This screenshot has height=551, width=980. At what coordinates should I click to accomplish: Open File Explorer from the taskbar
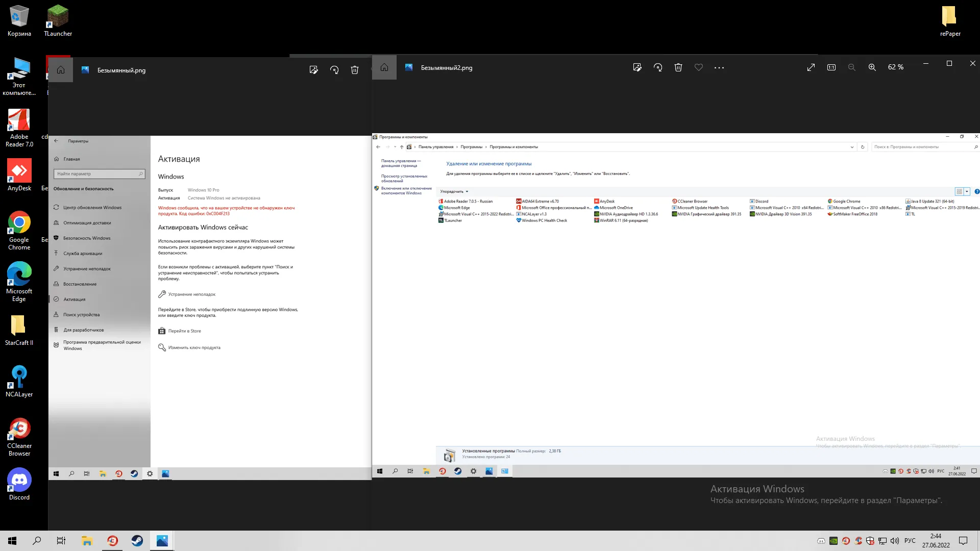click(87, 541)
